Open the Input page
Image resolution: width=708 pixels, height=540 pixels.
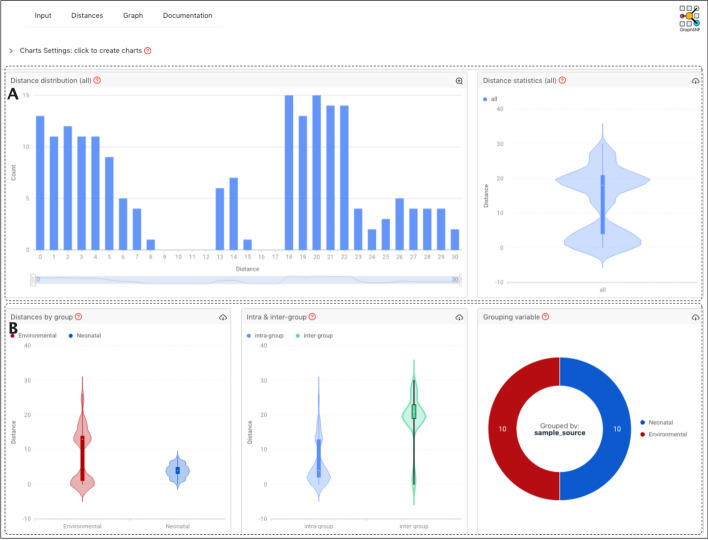click(43, 16)
